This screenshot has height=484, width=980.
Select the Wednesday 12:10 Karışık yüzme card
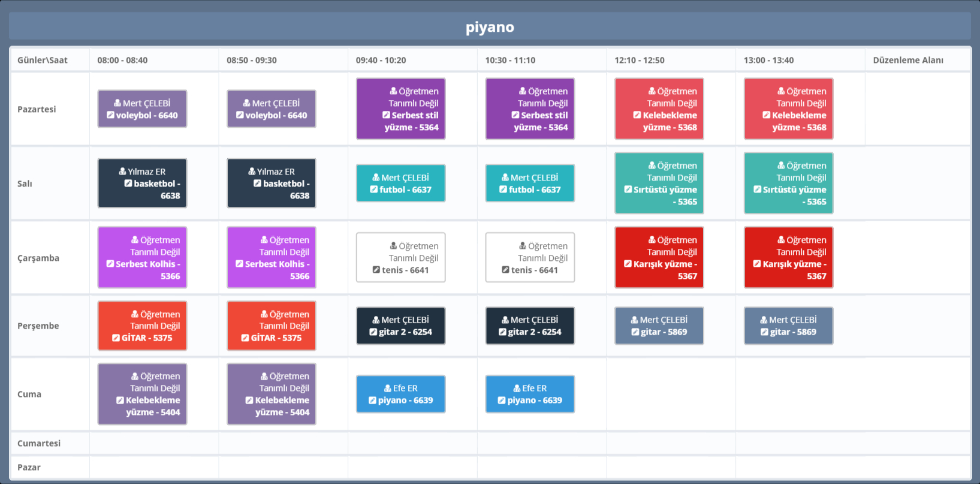coord(659,258)
